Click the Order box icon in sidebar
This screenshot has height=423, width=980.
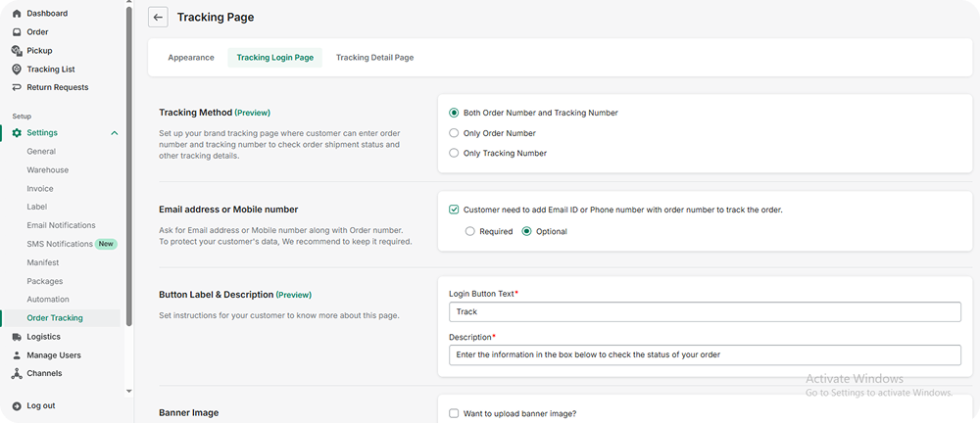17,32
